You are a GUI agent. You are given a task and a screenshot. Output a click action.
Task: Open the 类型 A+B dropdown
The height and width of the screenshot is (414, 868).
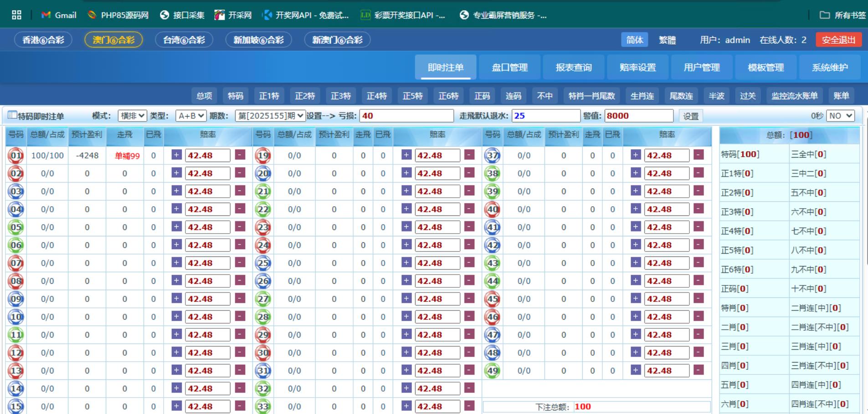pyautogui.click(x=191, y=116)
